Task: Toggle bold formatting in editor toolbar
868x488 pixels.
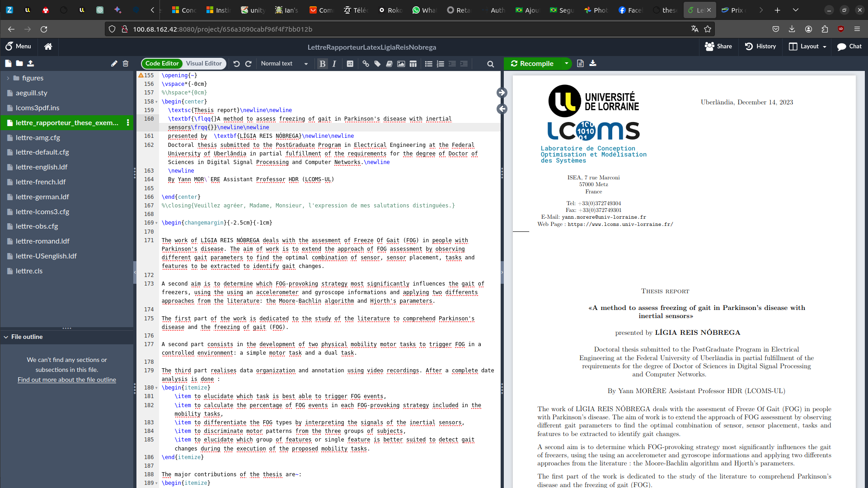Action: (322, 64)
